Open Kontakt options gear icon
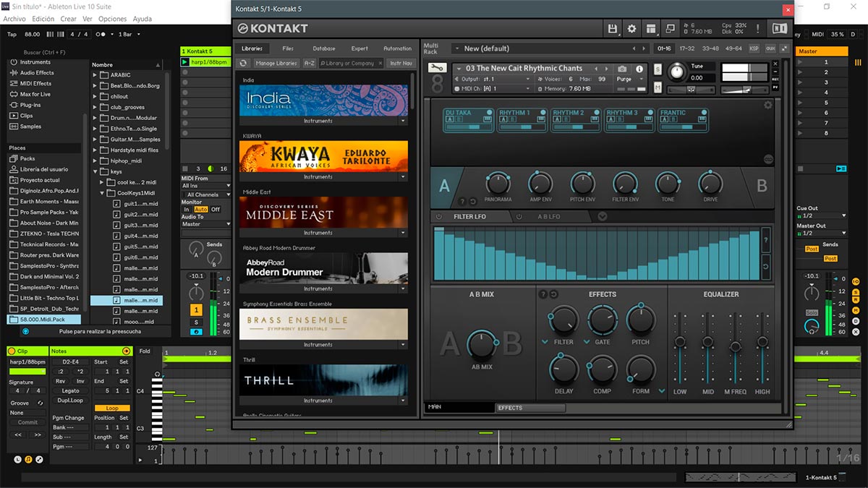Image resolution: width=868 pixels, height=488 pixels. pos(631,29)
